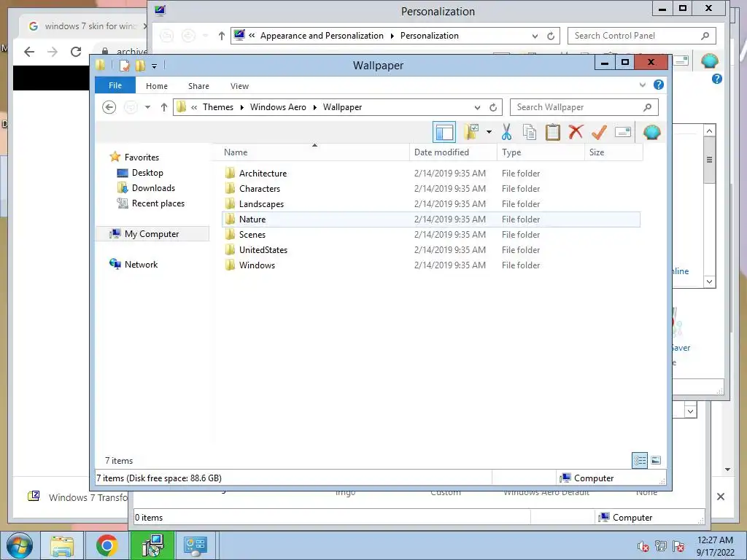Viewport: 747px width, 560px height.
Task: Select Desktop in the navigation pane
Action: tap(147, 172)
